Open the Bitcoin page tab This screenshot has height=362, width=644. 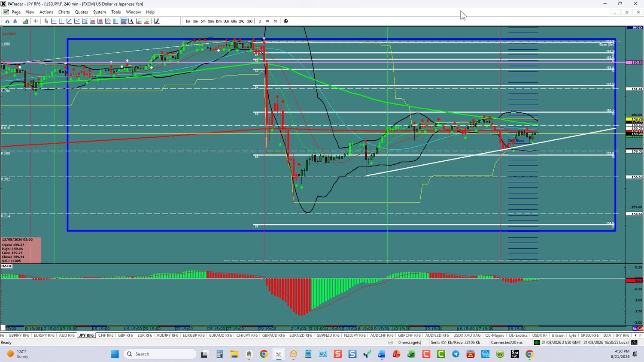click(558, 335)
